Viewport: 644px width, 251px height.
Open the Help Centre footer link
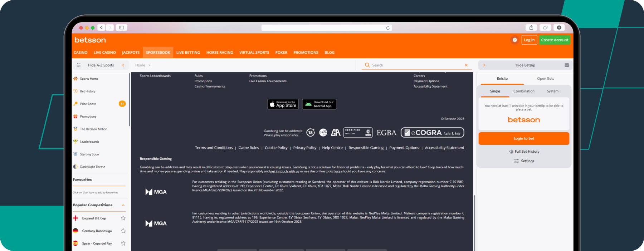[332, 148]
